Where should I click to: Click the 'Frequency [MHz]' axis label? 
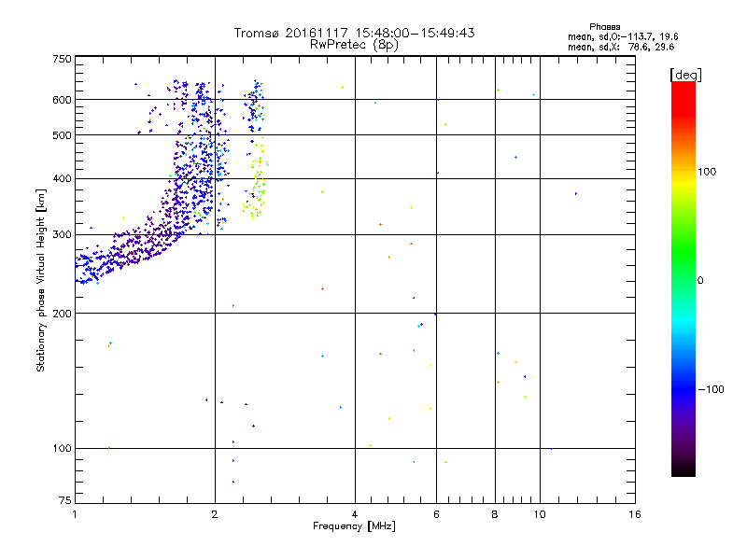coord(354,526)
